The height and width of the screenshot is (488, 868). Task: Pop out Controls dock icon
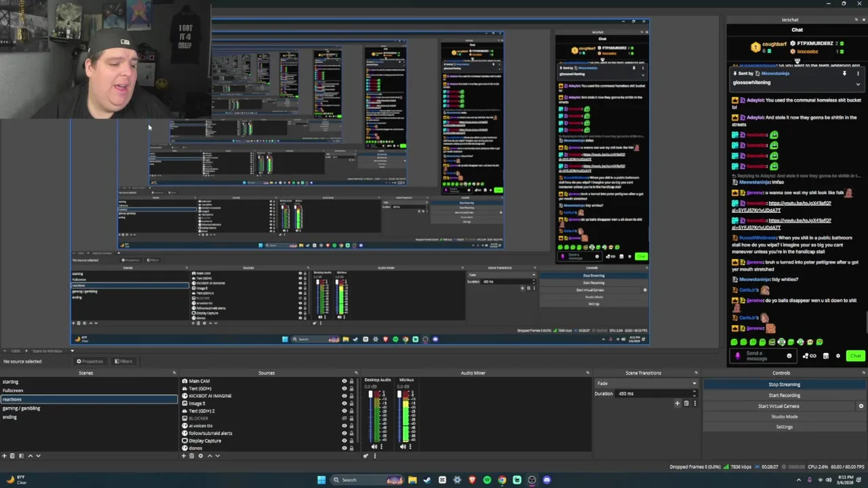[863, 373]
